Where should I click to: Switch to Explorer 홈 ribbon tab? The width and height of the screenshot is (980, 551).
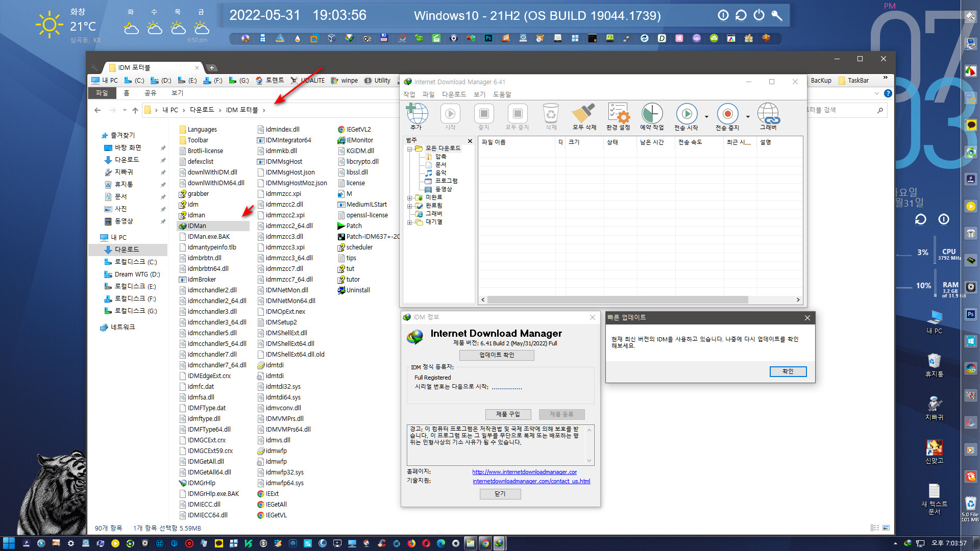click(127, 93)
